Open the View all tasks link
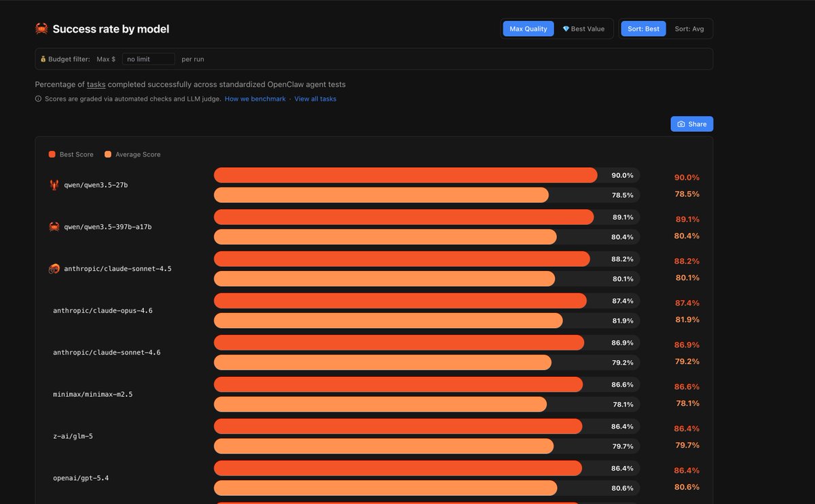Image resolution: width=815 pixels, height=504 pixels. 315,99
